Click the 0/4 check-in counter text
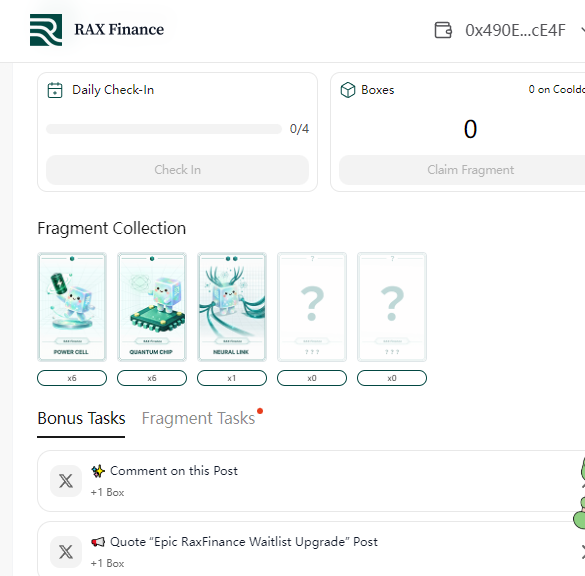Screen dimensions: 585x576 coord(299,129)
